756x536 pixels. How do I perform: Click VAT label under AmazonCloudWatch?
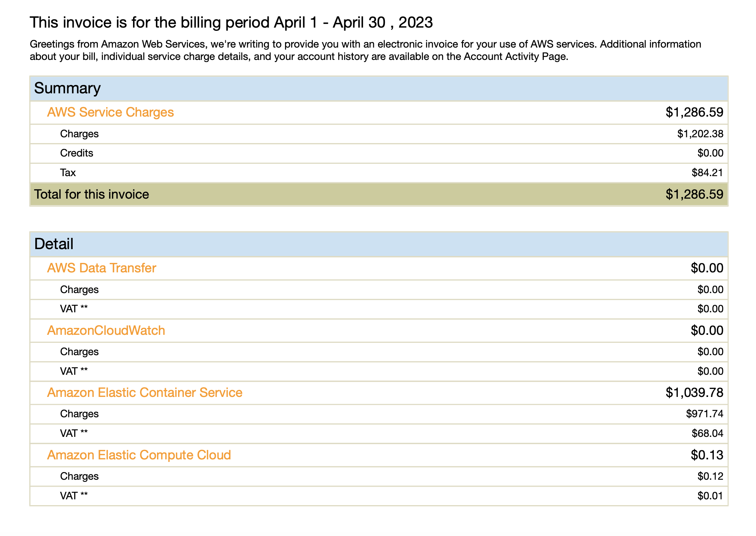[x=74, y=371]
